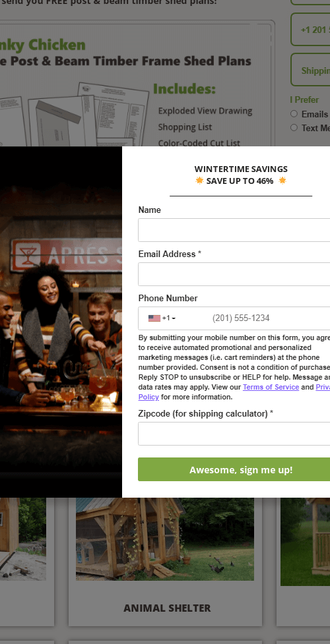Click the Zipcode shipping calculator field

click(234, 434)
